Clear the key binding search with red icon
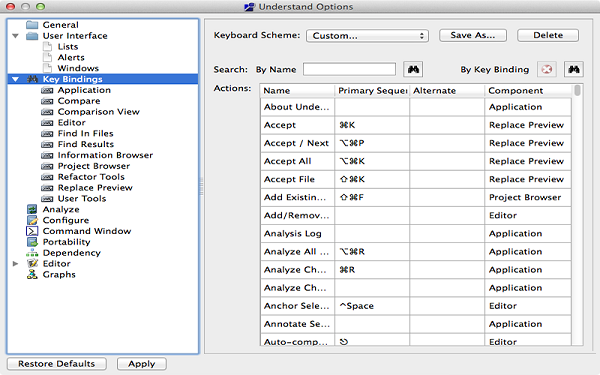This screenshot has width=600, height=375. 547,70
